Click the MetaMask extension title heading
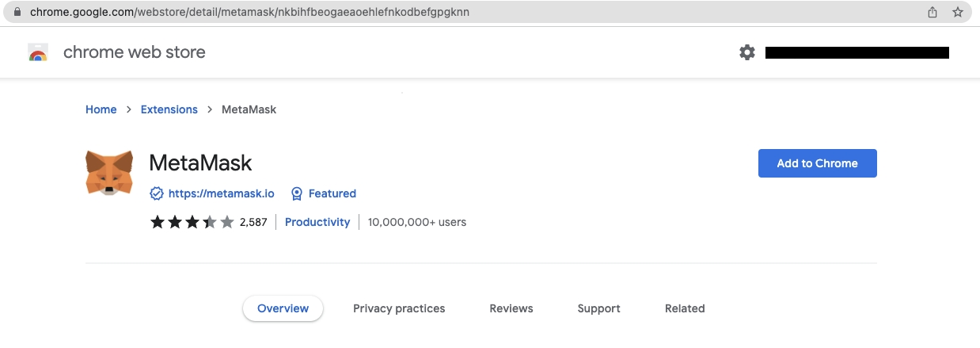 [x=201, y=163]
